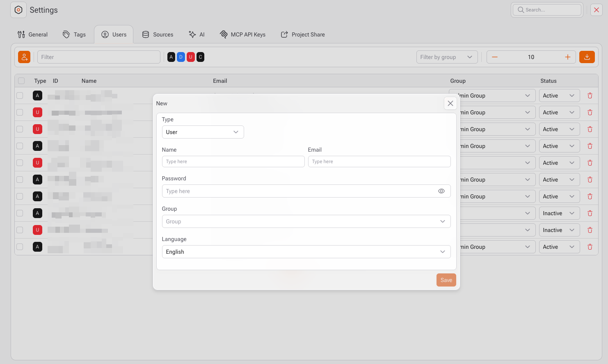Switch to the MCP API Keys tab

coord(242,34)
